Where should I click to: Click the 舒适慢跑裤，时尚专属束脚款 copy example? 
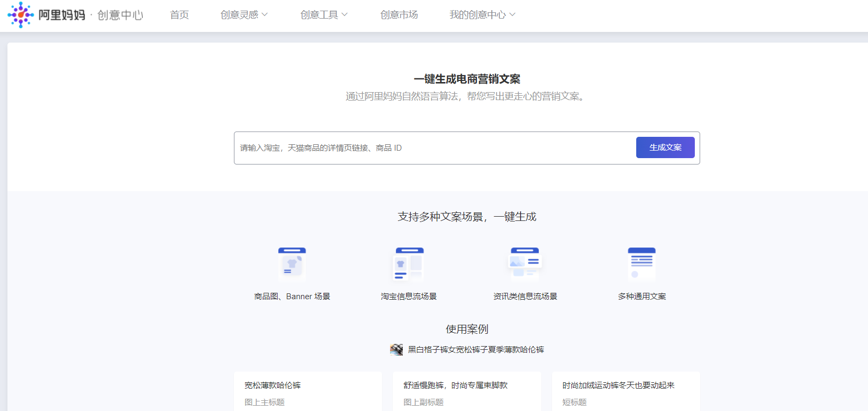(x=456, y=385)
